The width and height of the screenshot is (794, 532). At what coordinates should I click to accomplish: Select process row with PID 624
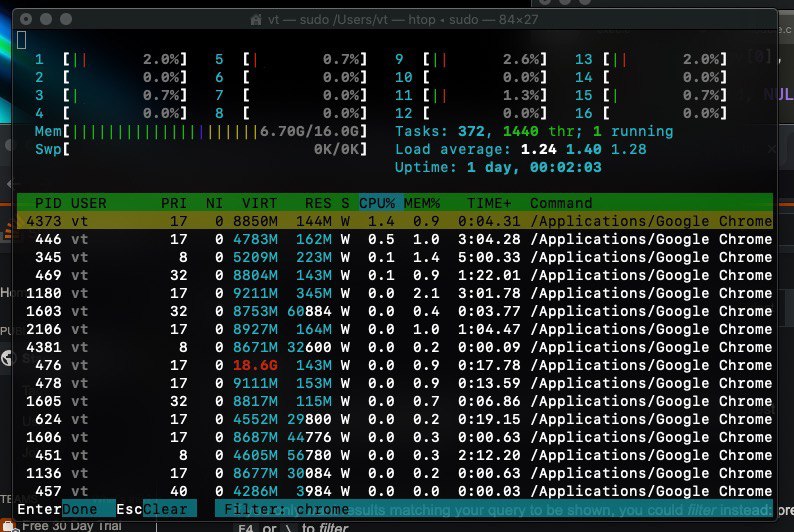pyautogui.click(x=395, y=419)
